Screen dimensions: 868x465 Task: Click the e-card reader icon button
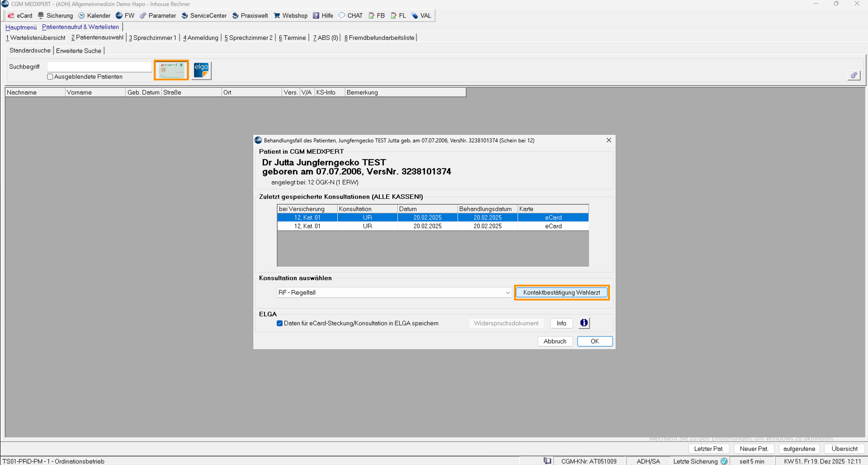171,70
